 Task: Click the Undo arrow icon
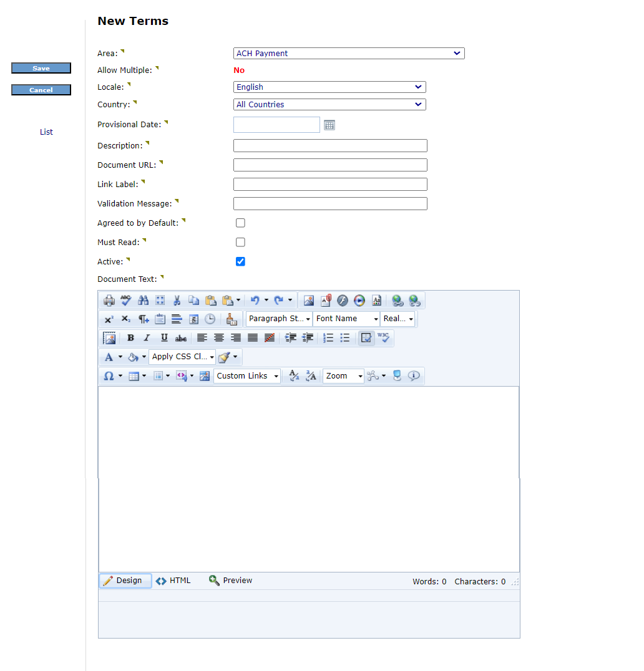[x=255, y=301]
